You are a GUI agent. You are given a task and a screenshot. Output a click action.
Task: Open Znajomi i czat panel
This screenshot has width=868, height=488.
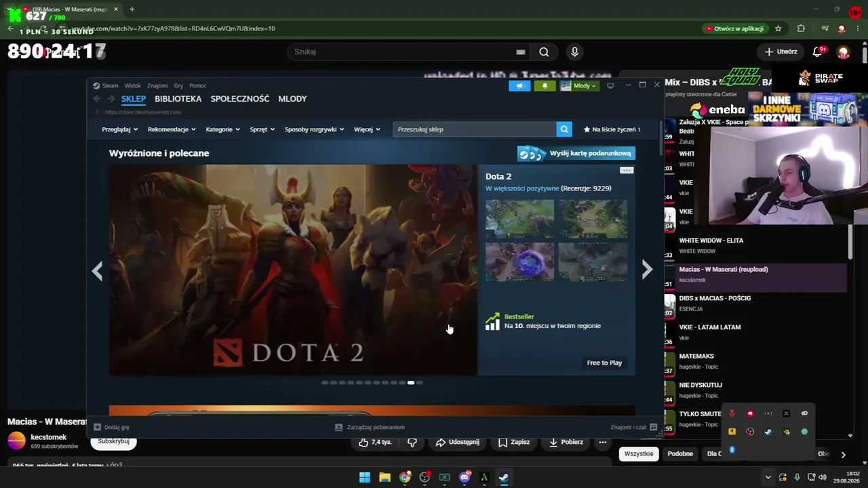pos(633,428)
